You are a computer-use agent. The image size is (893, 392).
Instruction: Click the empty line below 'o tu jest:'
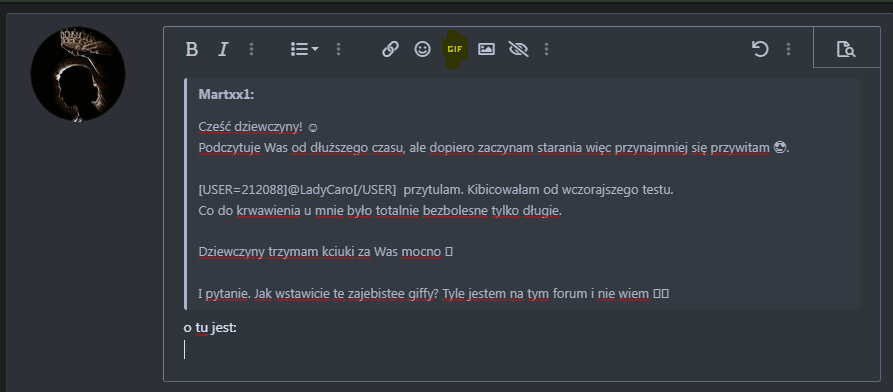522,350
